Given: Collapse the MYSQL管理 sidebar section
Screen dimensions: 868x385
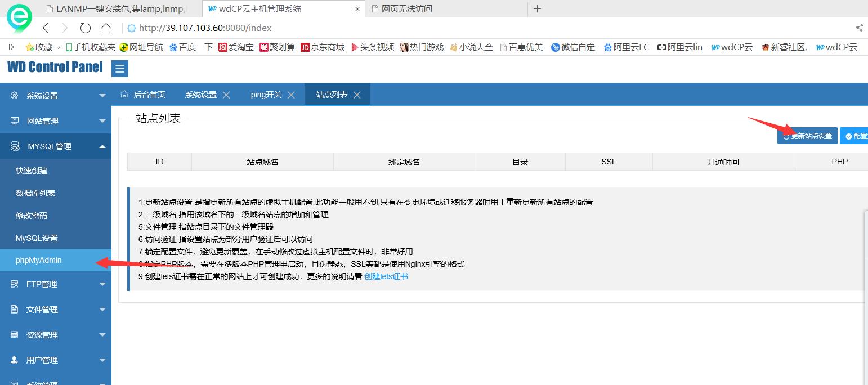Looking at the screenshot, I should [x=55, y=146].
